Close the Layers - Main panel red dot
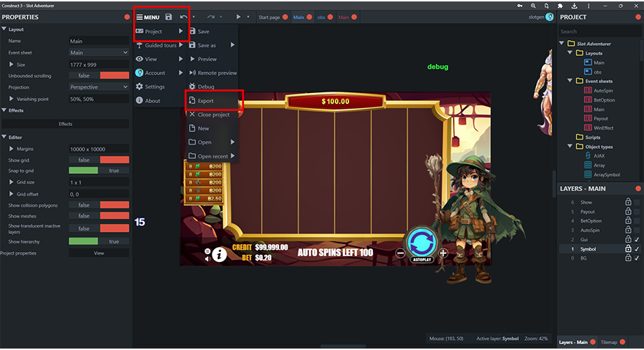Screen dimensions: 644x350 [638, 188]
